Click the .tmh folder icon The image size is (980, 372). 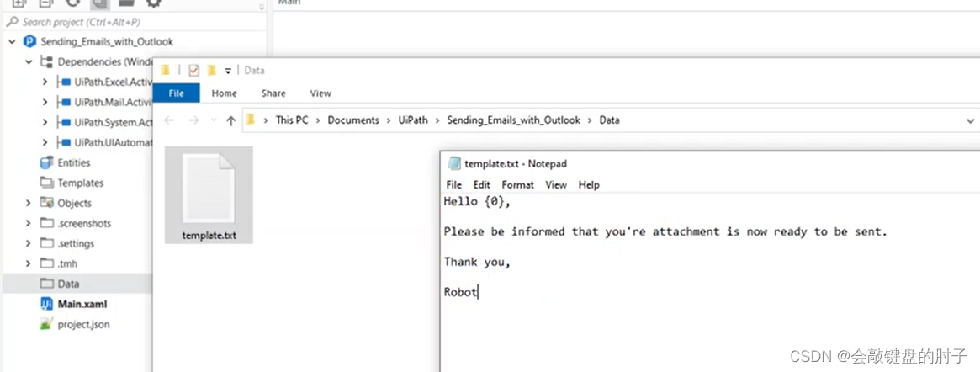coord(46,263)
